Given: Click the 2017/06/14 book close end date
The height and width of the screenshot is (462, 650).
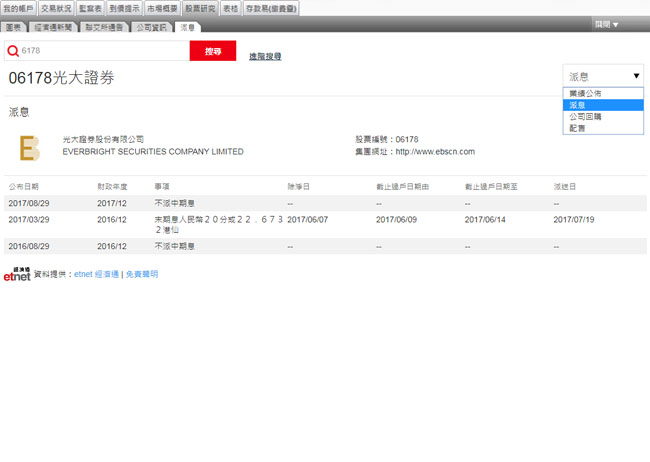Looking at the screenshot, I should pos(485,219).
